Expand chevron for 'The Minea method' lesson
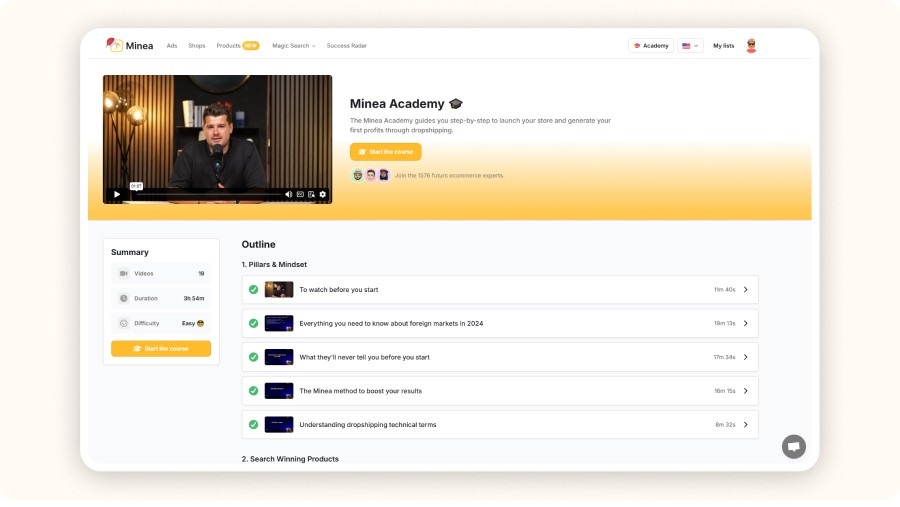The height and width of the screenshot is (507, 900). tap(746, 391)
